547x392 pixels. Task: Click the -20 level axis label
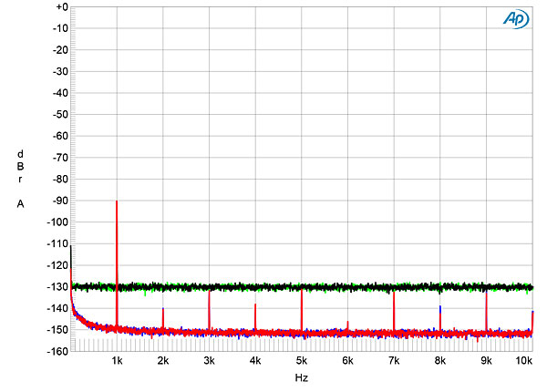pos(60,50)
